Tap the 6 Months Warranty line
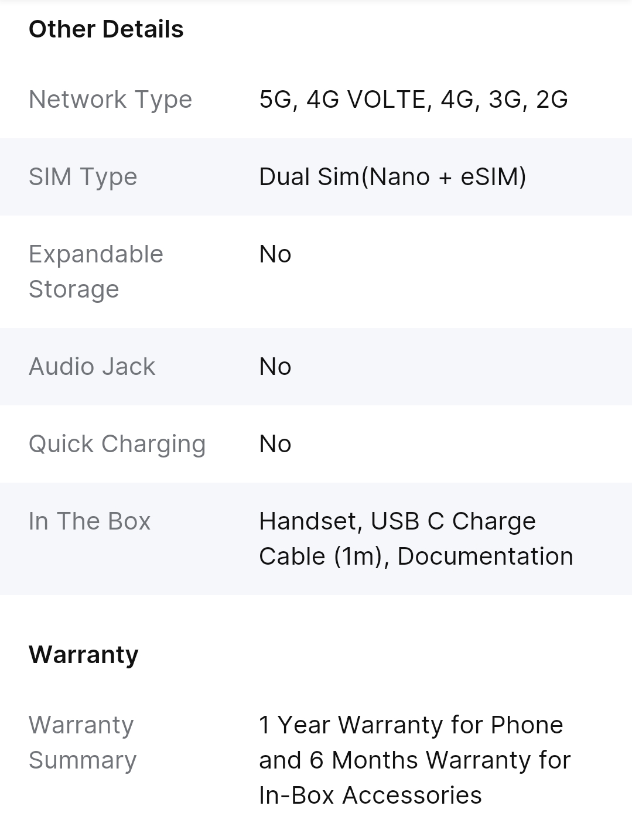Viewport: 632px width, 840px height. click(415, 760)
